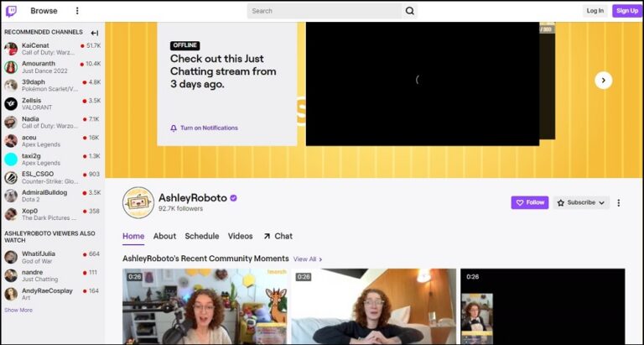Viewport: 644px width, 345px height.
Task: Click the Twitch logo icon
Action: [x=11, y=11]
